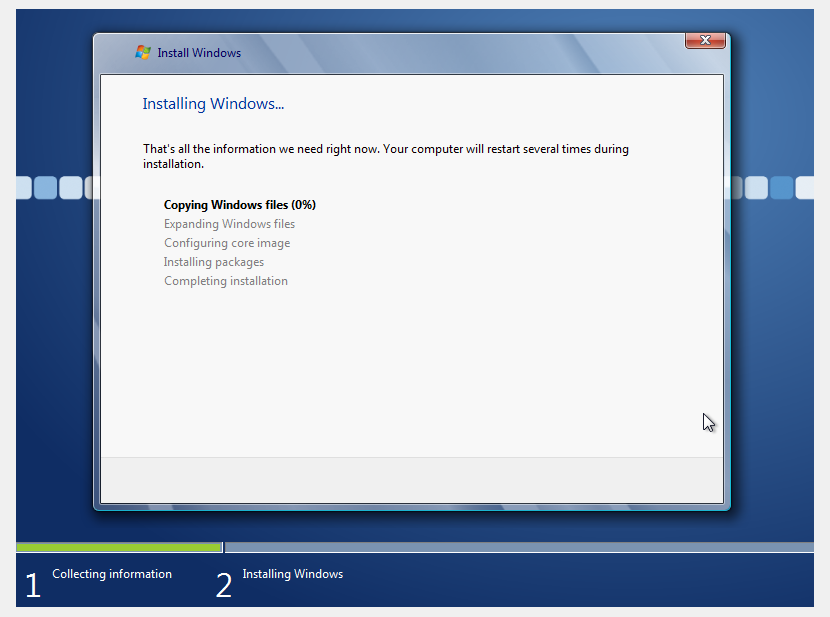This screenshot has width=830, height=617.
Task: Click the "Installing Windows..." heading
Action: (x=213, y=104)
